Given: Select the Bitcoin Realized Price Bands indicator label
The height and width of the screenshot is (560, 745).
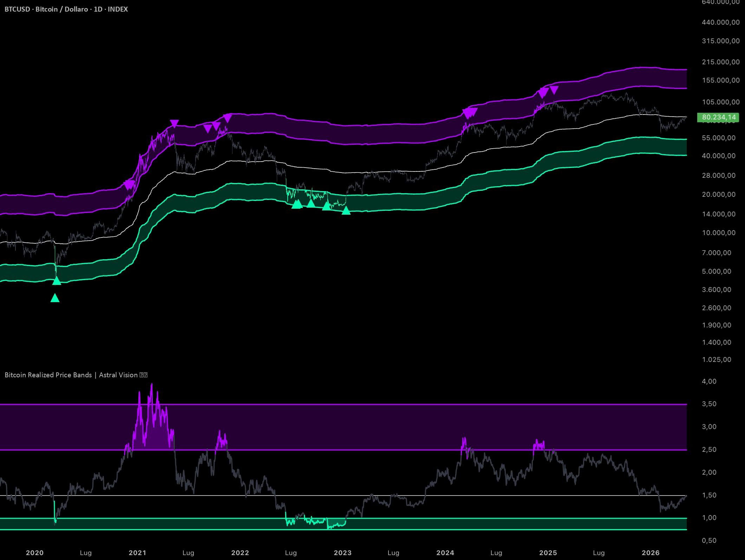Looking at the screenshot, I should click(x=76, y=375).
